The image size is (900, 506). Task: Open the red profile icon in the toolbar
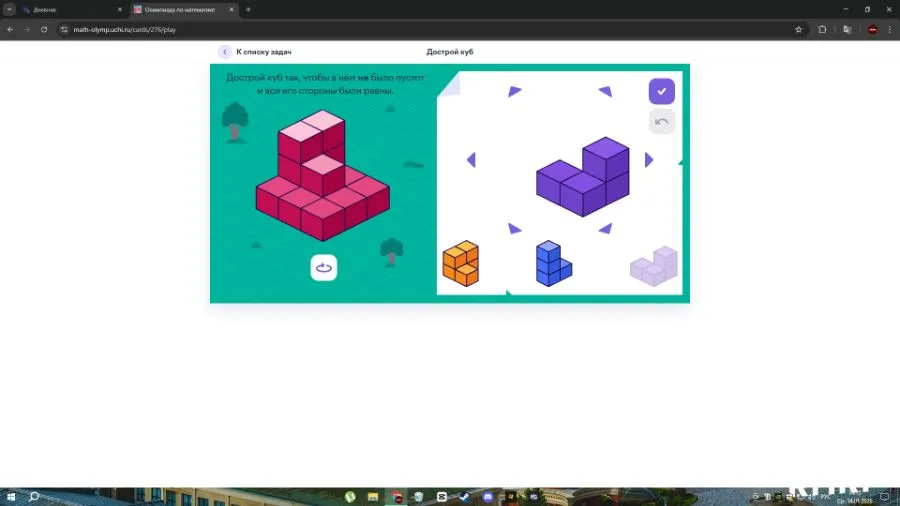pos(872,29)
